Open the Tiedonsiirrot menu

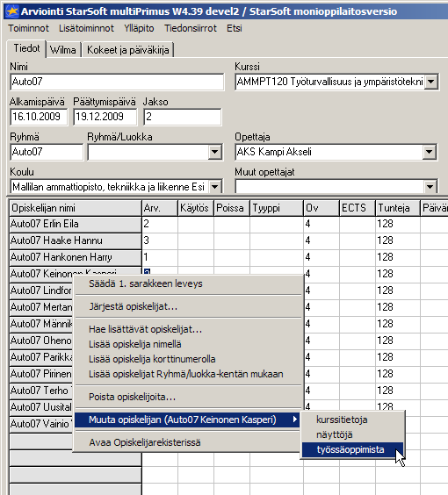pos(191,28)
